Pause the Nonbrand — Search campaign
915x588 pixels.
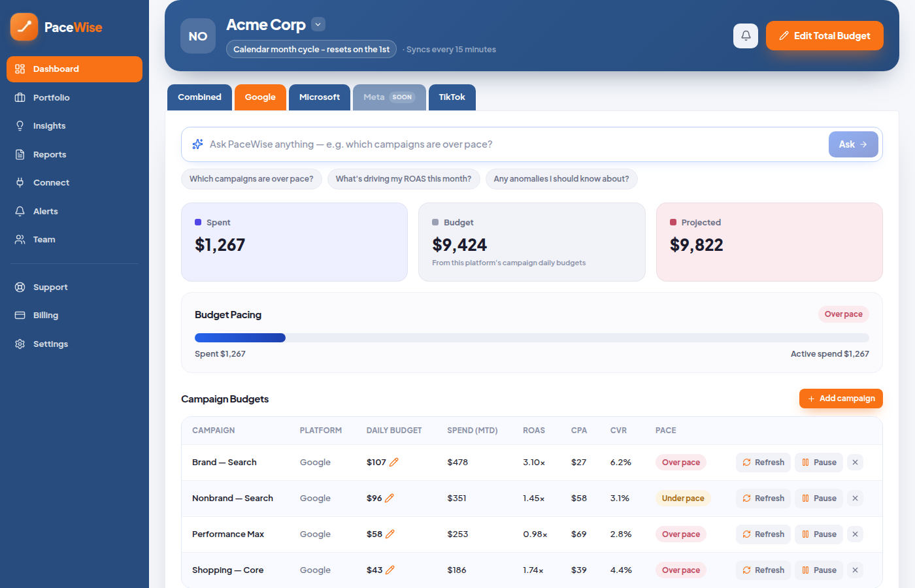pos(819,498)
